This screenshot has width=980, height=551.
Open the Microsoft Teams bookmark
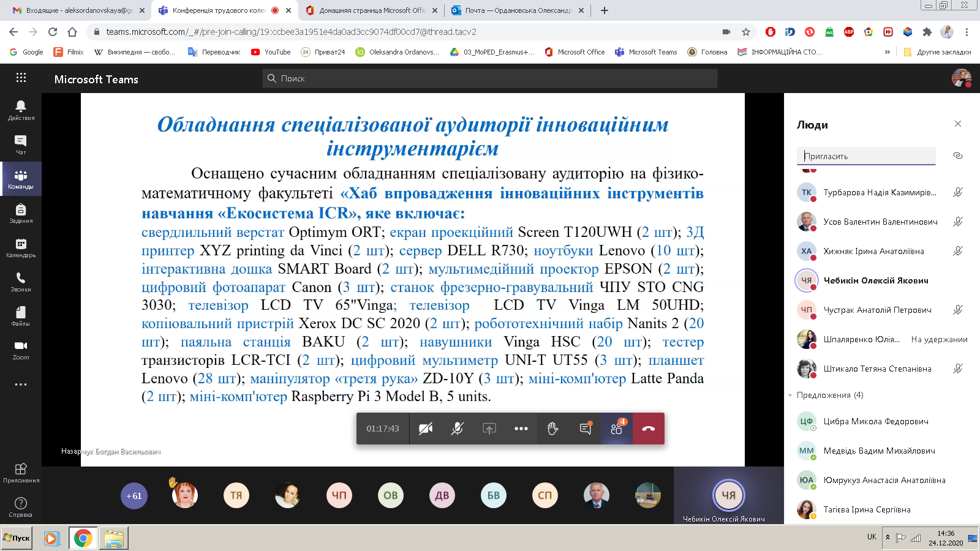click(x=646, y=52)
